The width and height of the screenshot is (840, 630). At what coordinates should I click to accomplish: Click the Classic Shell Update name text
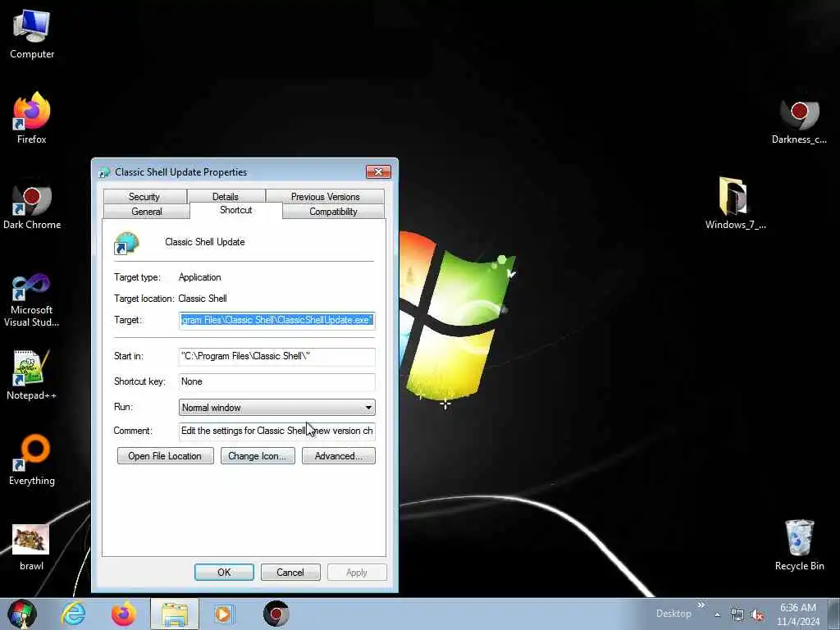click(204, 242)
